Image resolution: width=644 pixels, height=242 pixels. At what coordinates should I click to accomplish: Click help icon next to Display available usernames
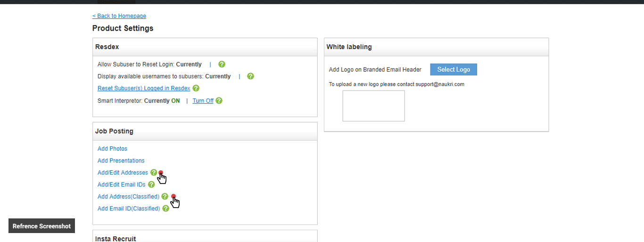pos(250,76)
